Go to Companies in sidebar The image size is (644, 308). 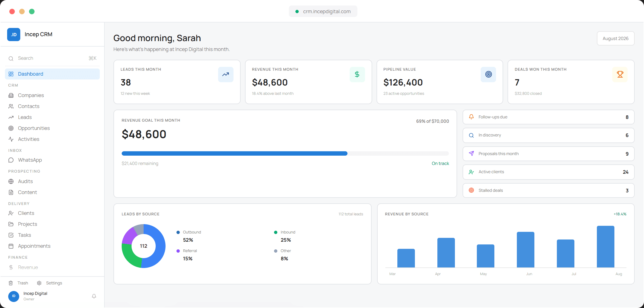pos(52,95)
